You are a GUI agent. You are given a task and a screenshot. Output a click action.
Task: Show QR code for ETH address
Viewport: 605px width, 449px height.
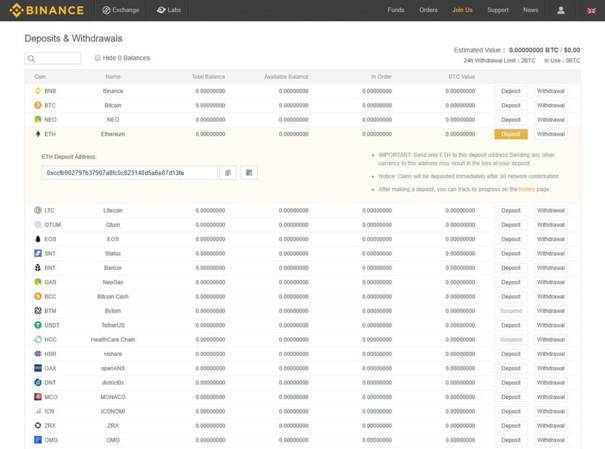pos(249,173)
